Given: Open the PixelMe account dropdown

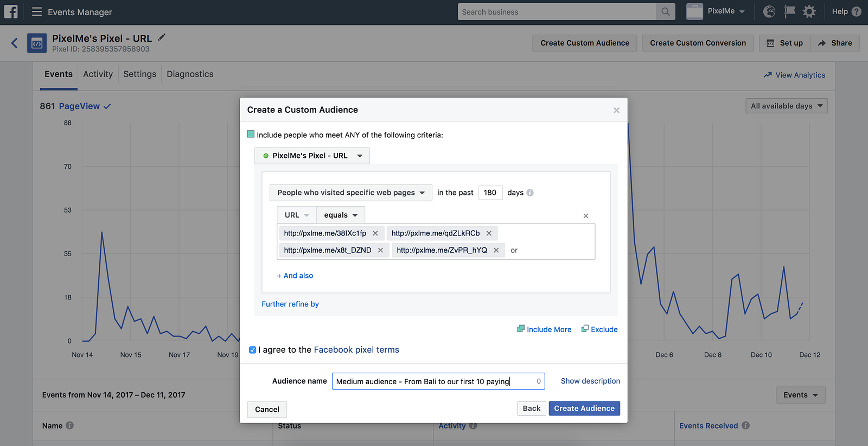Looking at the screenshot, I should [727, 11].
